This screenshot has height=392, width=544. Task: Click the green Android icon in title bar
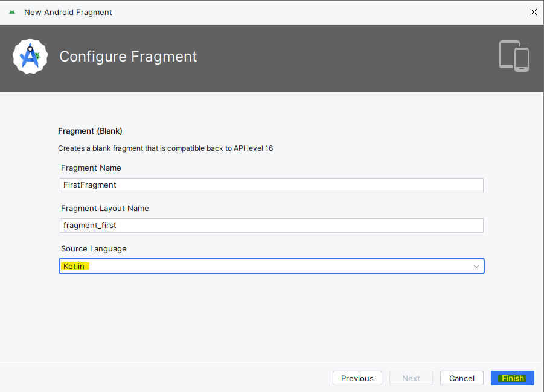coord(12,12)
